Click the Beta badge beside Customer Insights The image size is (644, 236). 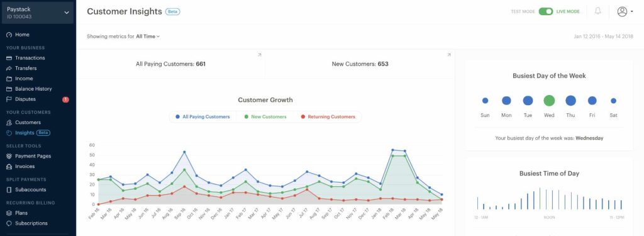(172, 11)
